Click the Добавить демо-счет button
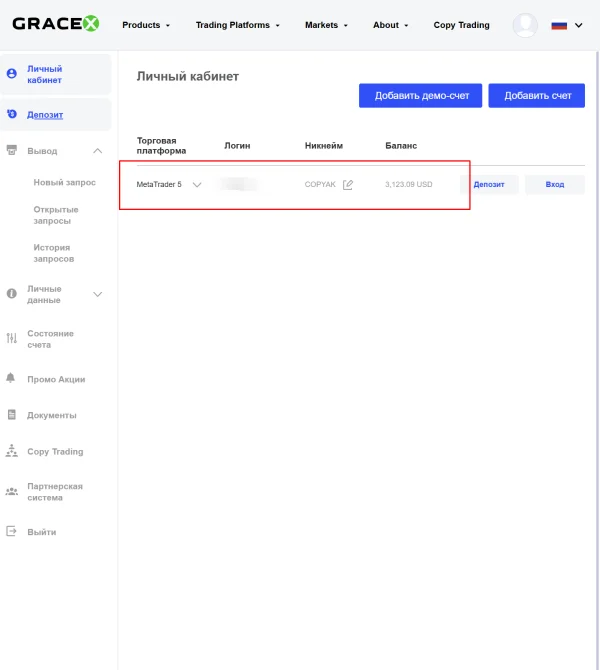The height and width of the screenshot is (670, 600). pos(421,95)
